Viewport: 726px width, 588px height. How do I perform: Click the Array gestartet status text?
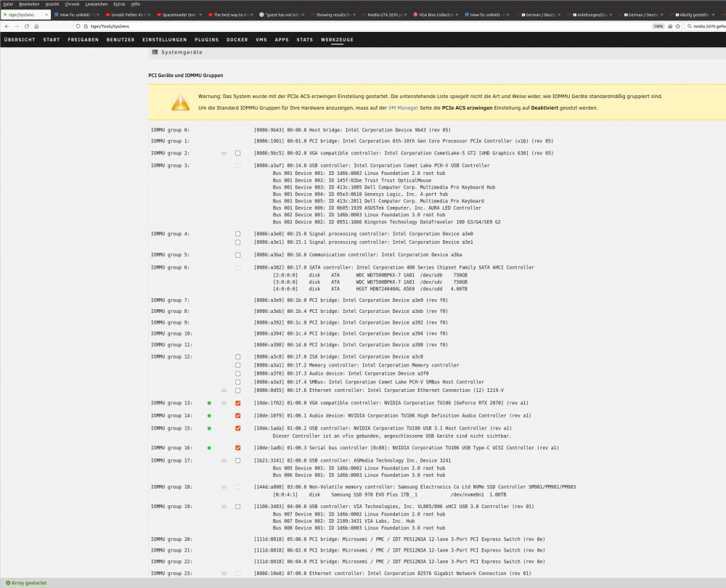pyautogui.click(x=29, y=583)
